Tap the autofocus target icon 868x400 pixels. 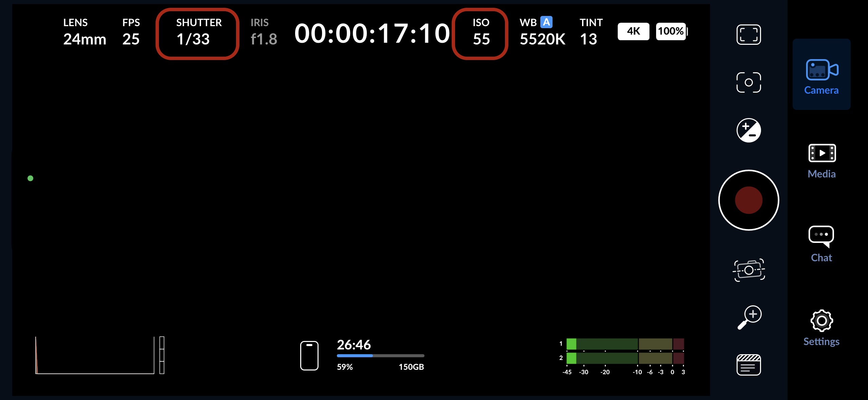point(748,82)
